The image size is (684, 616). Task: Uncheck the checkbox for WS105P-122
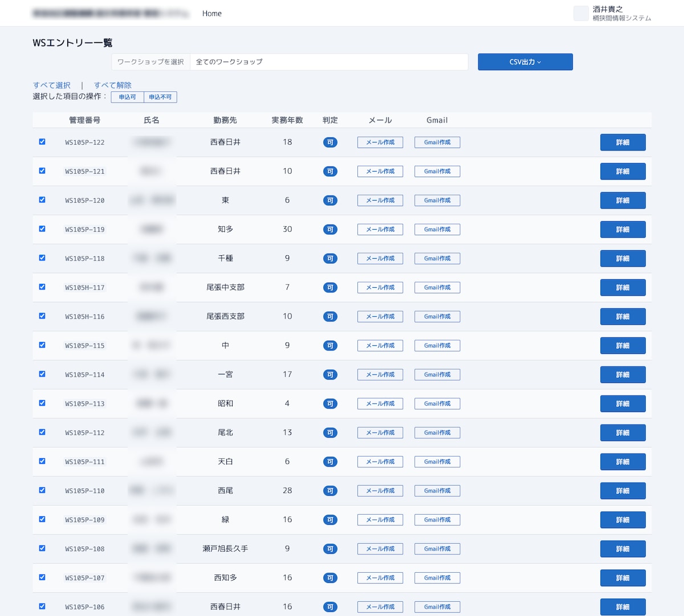pos(42,142)
